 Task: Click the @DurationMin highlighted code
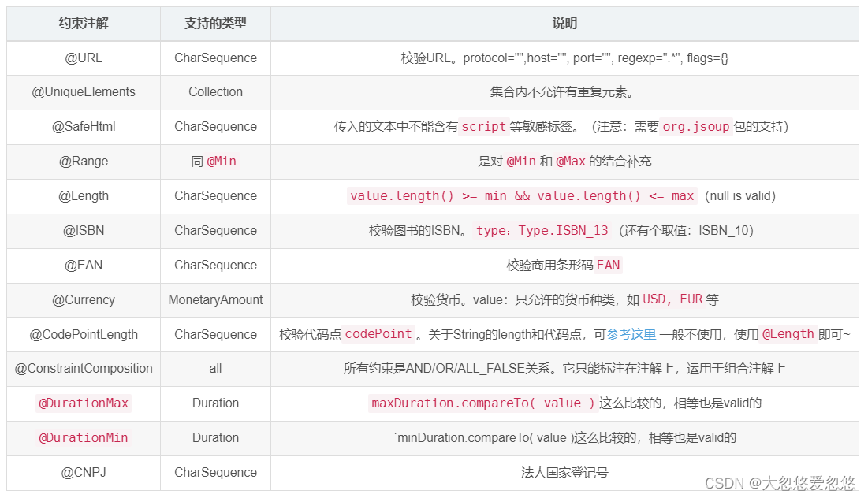pyautogui.click(x=84, y=438)
